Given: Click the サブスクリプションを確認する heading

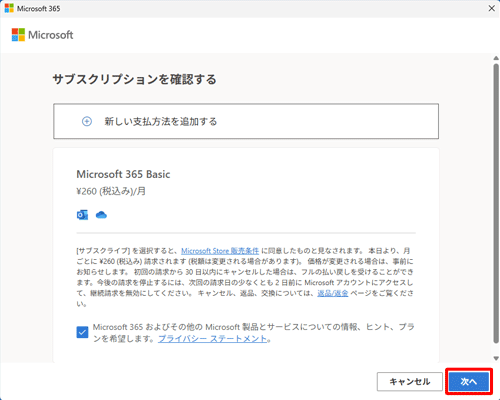Looking at the screenshot, I should 135,79.
